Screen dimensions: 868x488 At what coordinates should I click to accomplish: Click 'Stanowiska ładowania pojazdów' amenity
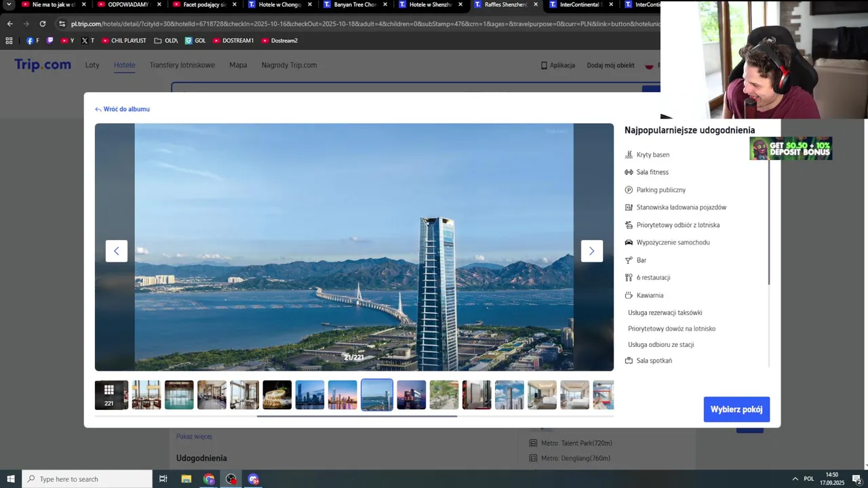pyautogui.click(x=675, y=207)
